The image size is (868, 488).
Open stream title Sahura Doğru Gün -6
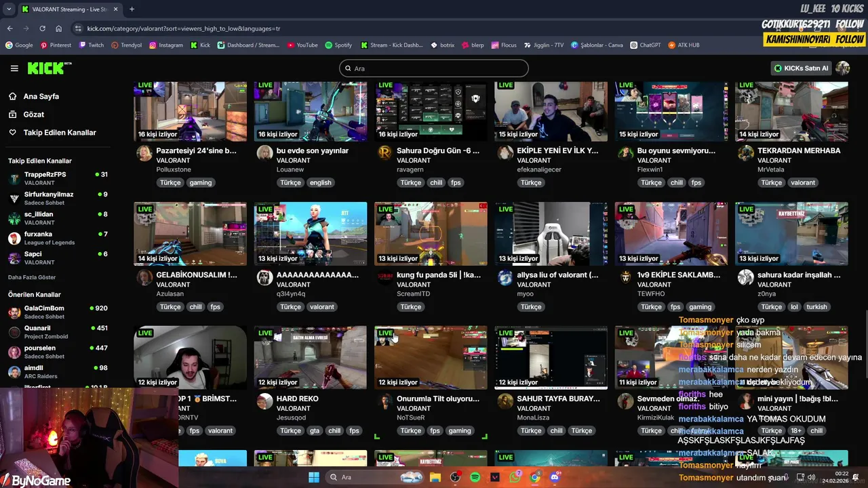coord(438,150)
